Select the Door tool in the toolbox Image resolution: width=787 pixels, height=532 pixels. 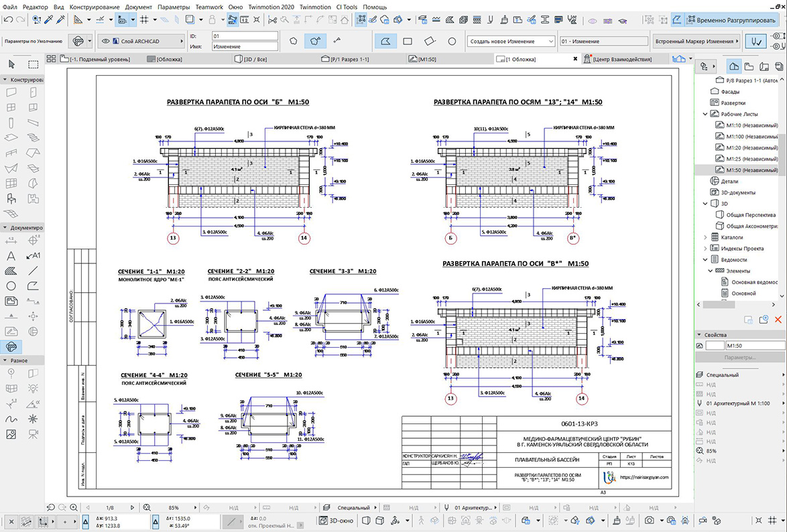[33, 92]
